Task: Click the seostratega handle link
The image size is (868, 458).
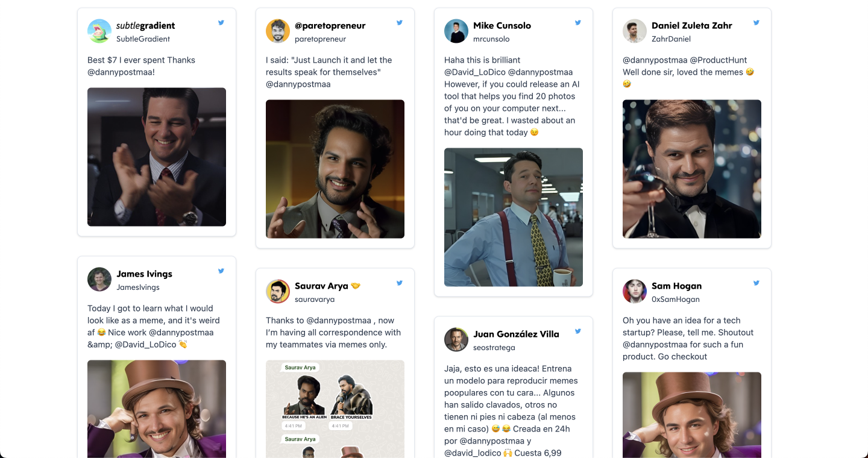Action: point(494,348)
